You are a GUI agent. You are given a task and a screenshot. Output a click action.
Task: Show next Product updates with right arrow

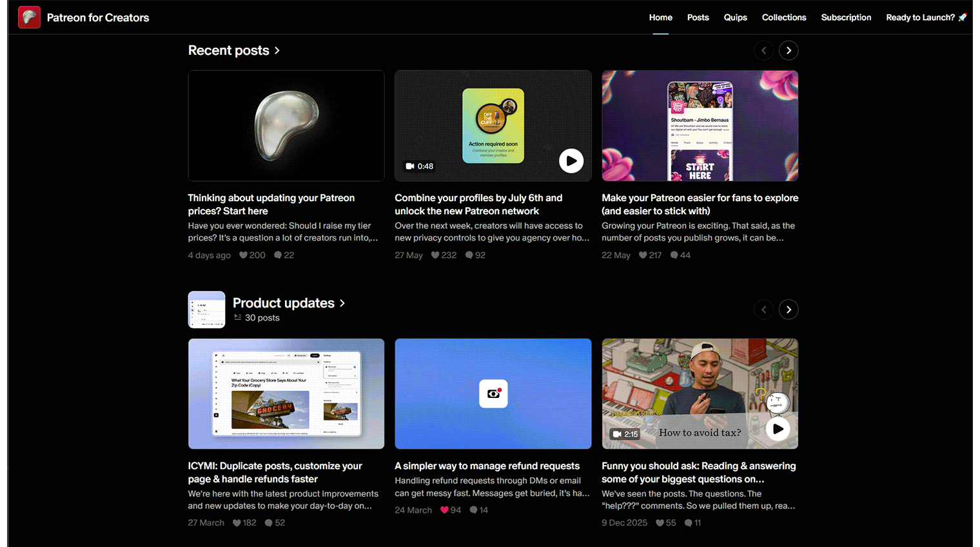789,310
